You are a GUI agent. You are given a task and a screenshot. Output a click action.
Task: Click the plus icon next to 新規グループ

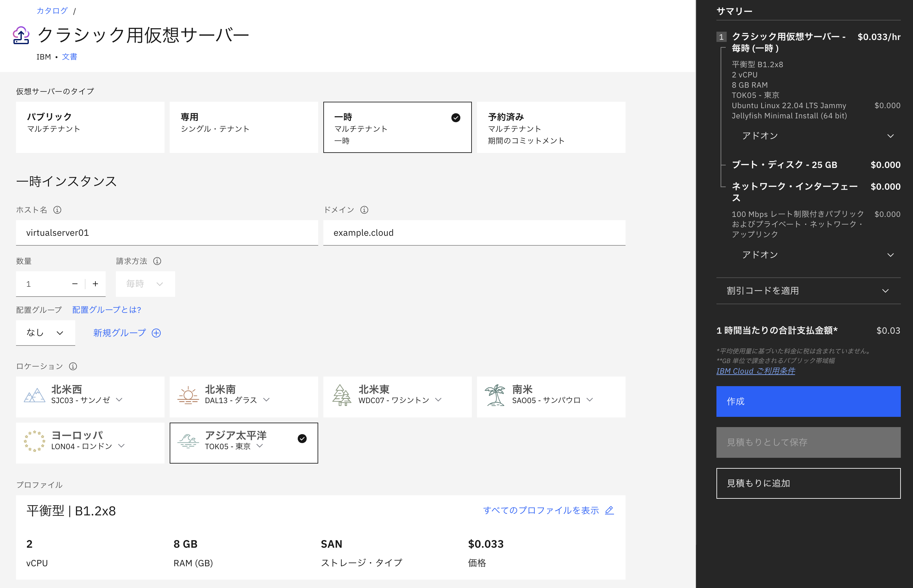point(156,333)
